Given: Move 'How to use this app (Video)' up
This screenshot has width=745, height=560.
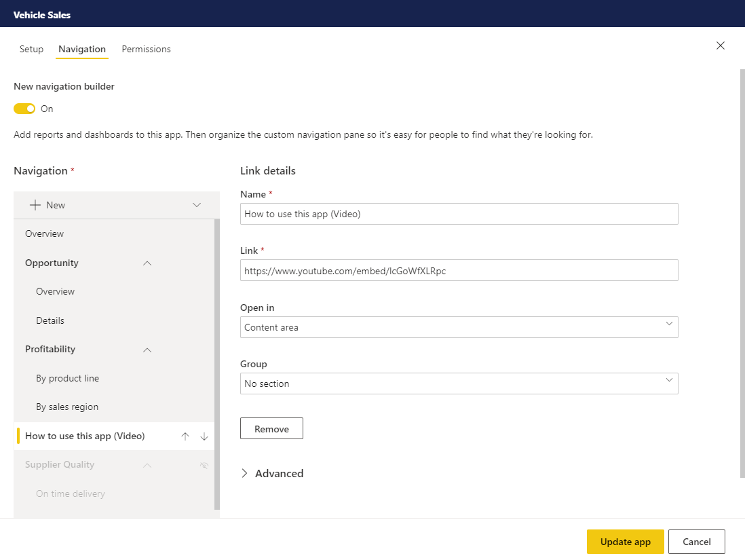Looking at the screenshot, I should click(185, 436).
